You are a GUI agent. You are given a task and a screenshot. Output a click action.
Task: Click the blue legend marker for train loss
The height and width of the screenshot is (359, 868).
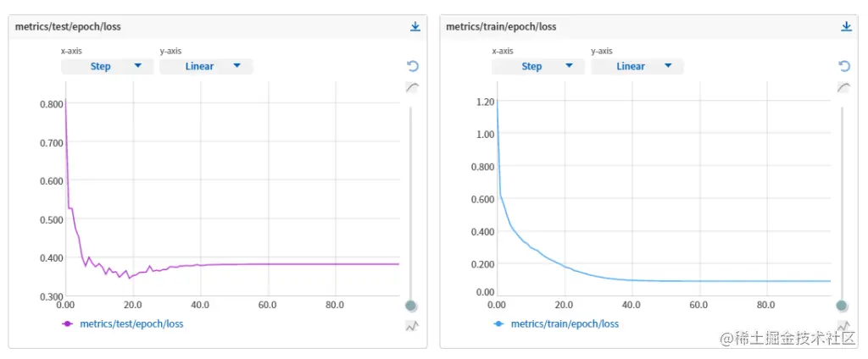tap(498, 323)
